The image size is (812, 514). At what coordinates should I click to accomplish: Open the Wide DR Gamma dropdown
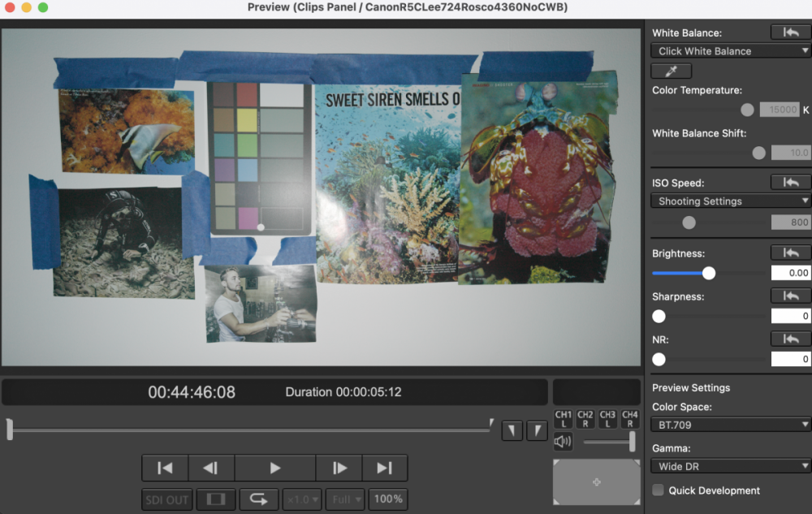731,466
